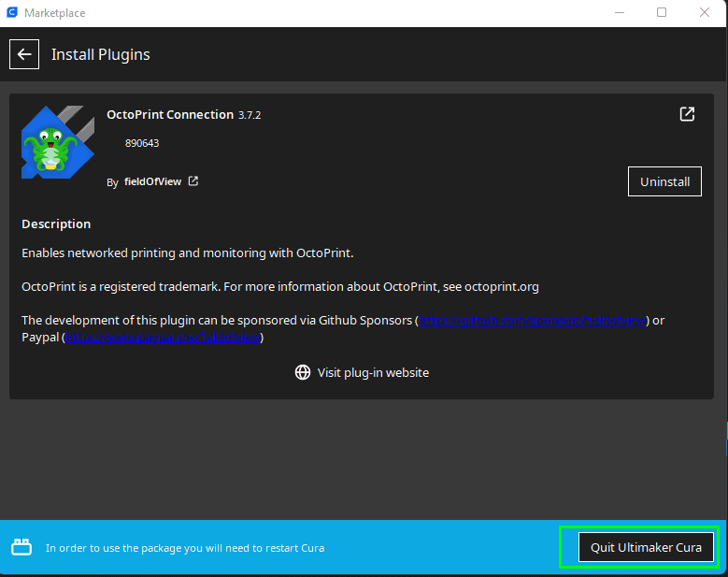Click the Cura logo in the title bar
This screenshot has height=577, width=728.
12,12
